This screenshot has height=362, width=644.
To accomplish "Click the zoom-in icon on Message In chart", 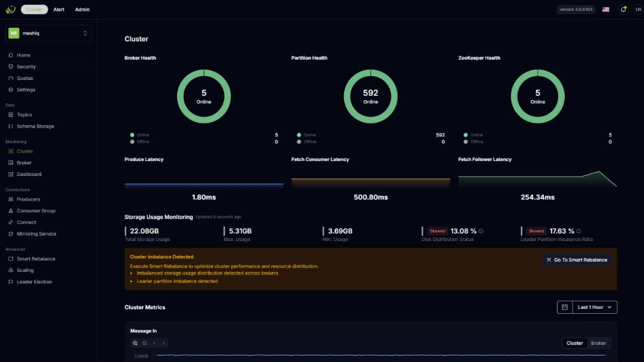I will 135,343.
